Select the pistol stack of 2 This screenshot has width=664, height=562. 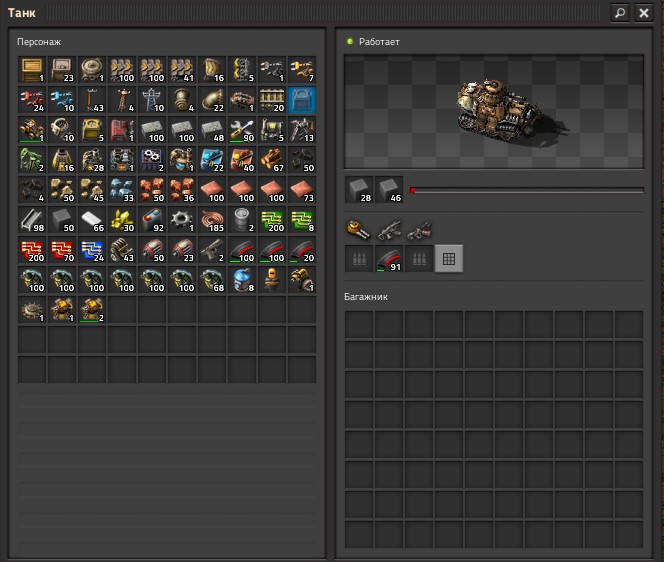click(x=212, y=250)
